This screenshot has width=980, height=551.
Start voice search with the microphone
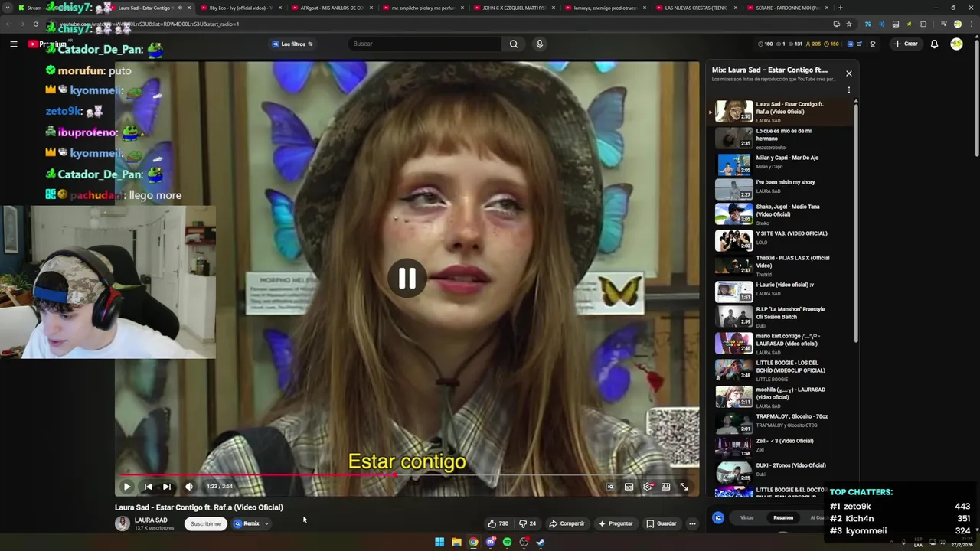pyautogui.click(x=539, y=44)
